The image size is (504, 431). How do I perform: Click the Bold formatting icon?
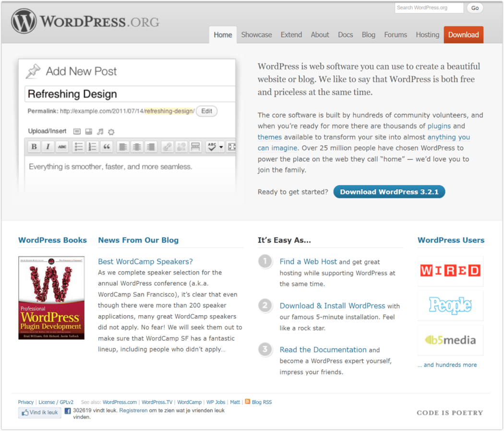click(34, 147)
